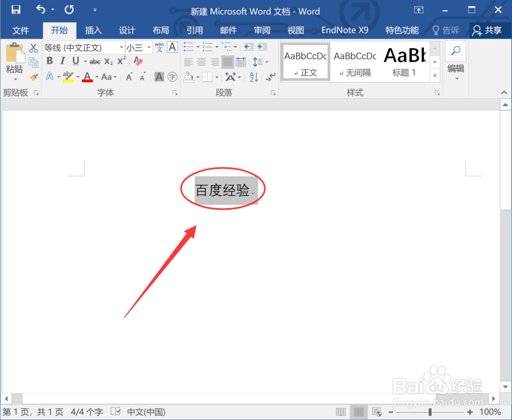Expand numbered list style dropdown

coord(217,47)
